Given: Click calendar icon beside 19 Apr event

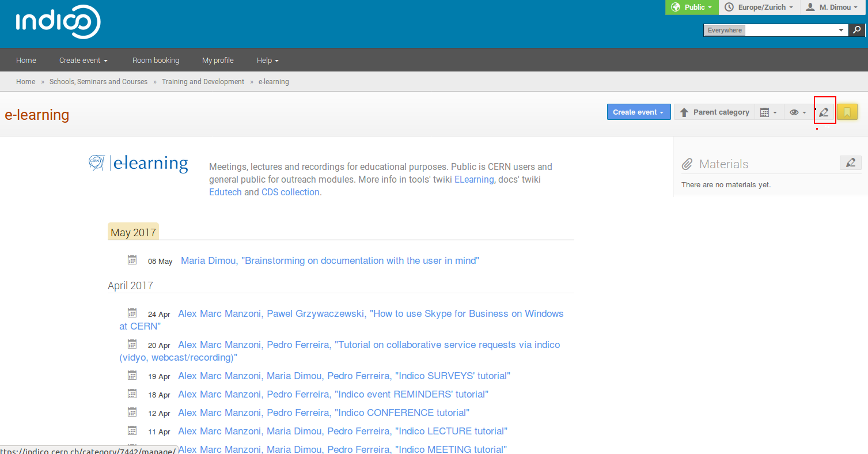Looking at the screenshot, I should pyautogui.click(x=132, y=375).
